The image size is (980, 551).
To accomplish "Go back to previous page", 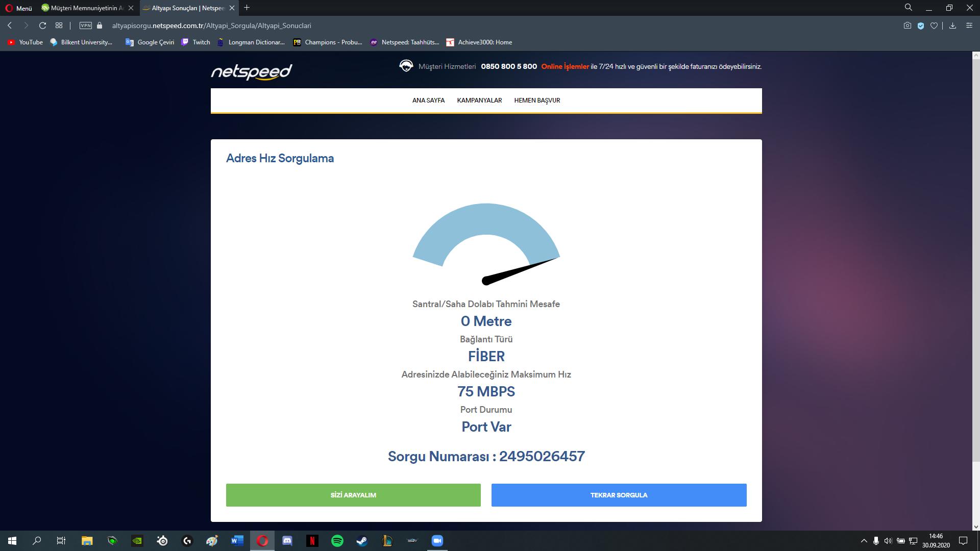I will 10,26.
